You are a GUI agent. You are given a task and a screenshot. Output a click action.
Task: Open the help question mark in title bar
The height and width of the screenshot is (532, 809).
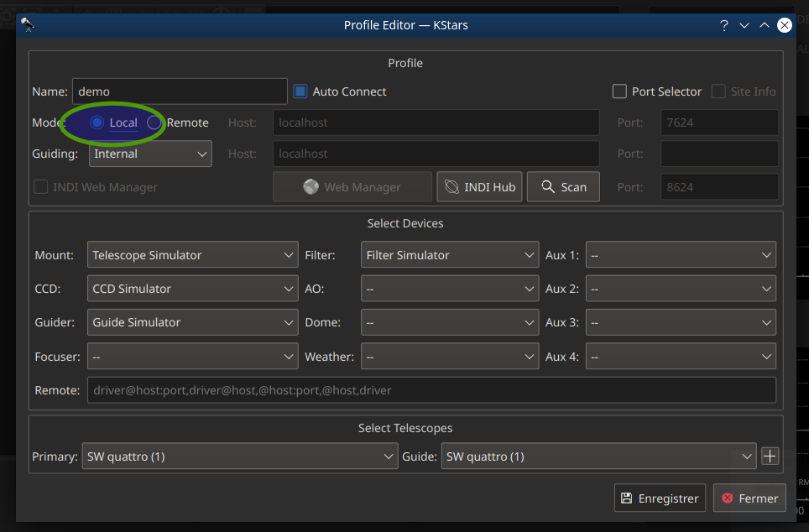coord(724,25)
